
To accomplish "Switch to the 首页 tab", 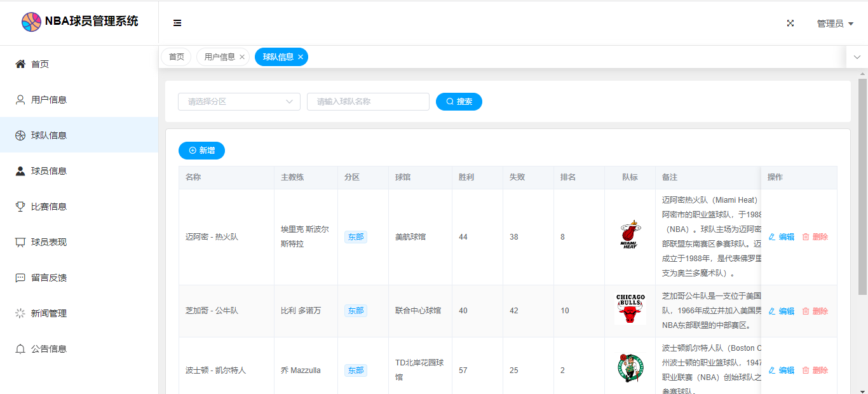I will (x=176, y=57).
